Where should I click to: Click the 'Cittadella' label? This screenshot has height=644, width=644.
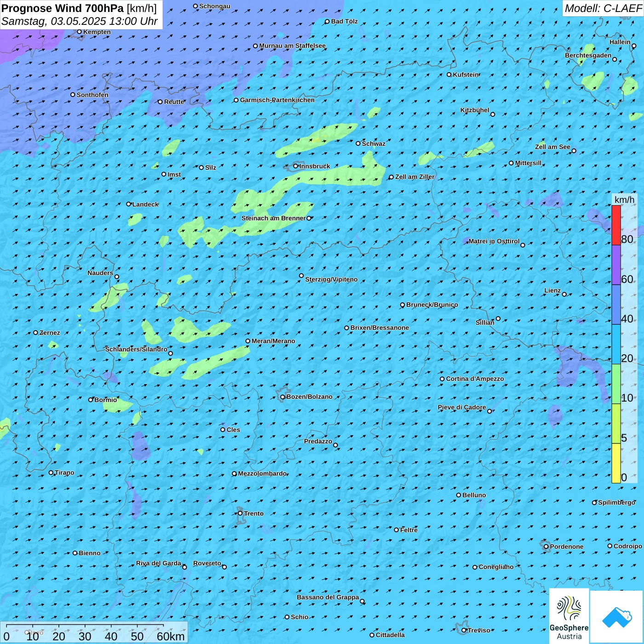[391, 635]
